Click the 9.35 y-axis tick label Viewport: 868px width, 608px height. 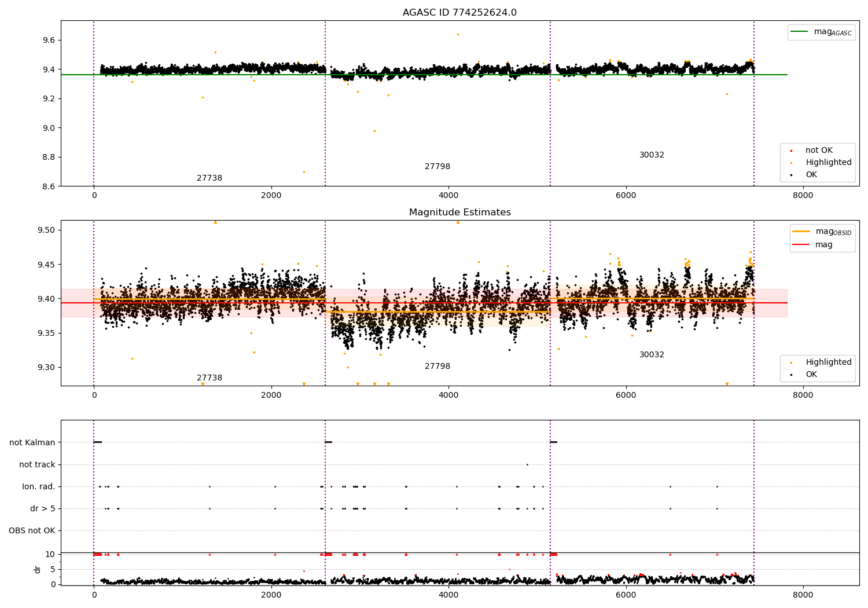coord(46,333)
